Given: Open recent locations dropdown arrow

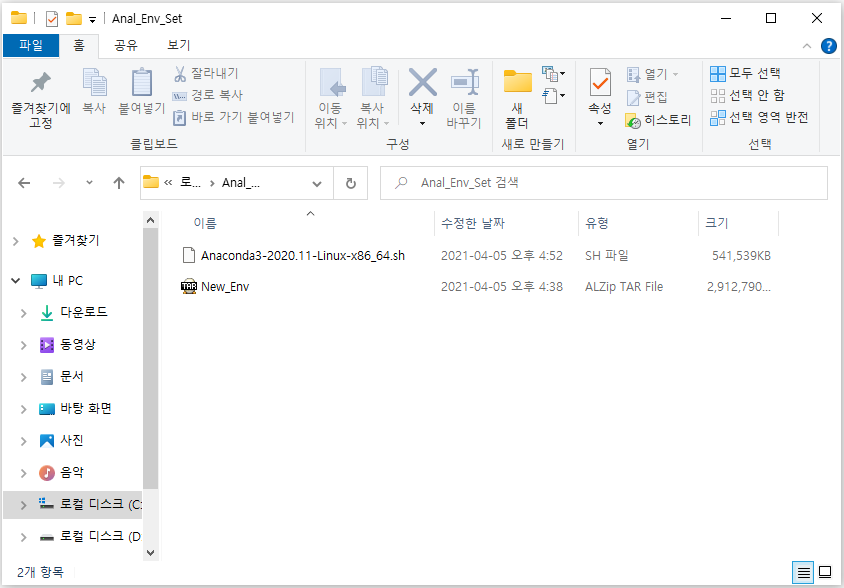Looking at the screenshot, I should click(89, 183).
